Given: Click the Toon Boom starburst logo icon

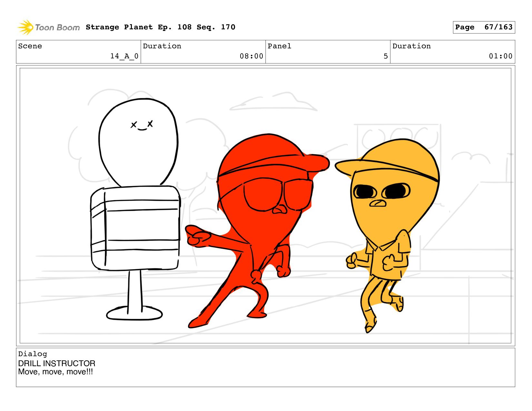Looking at the screenshot, I should pyautogui.click(x=25, y=27).
